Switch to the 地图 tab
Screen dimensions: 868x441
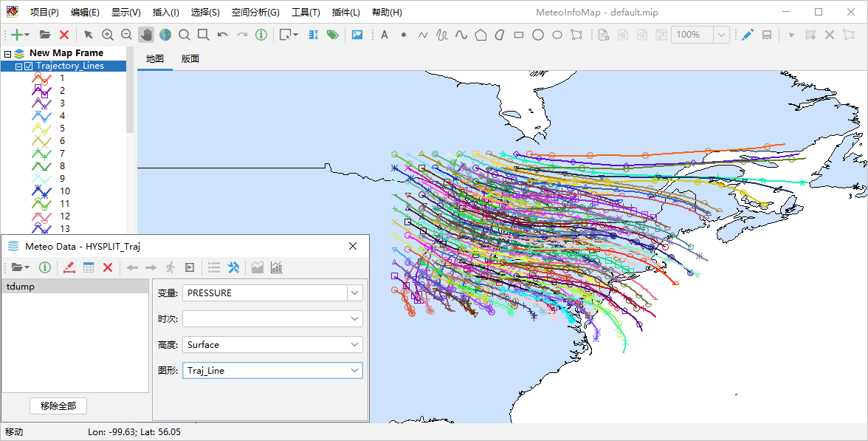click(x=154, y=59)
